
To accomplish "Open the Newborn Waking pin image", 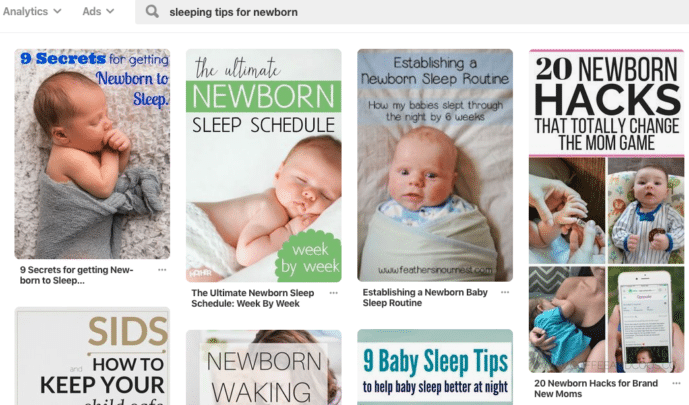I will (264, 368).
